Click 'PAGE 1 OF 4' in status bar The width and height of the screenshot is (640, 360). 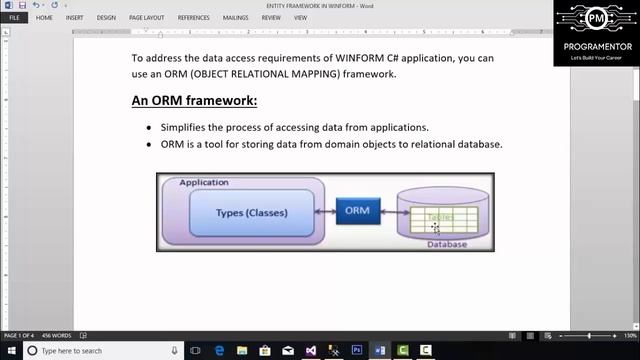tap(19, 336)
